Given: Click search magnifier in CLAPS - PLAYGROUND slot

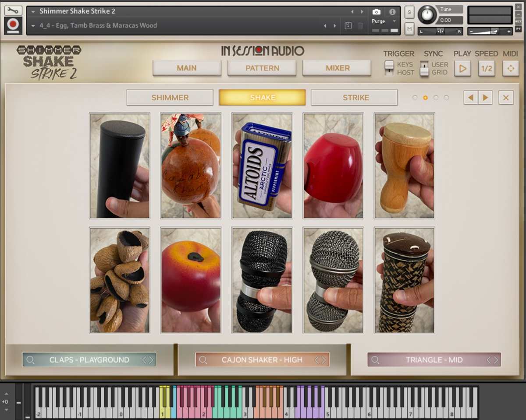Looking at the screenshot, I should [30, 360].
